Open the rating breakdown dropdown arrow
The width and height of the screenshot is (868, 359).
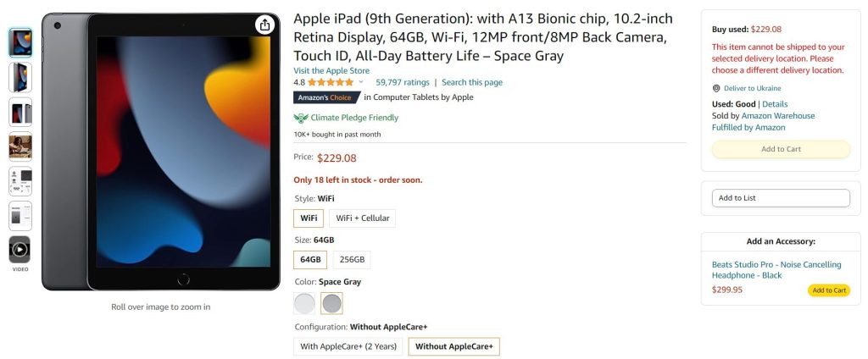pyautogui.click(x=361, y=82)
